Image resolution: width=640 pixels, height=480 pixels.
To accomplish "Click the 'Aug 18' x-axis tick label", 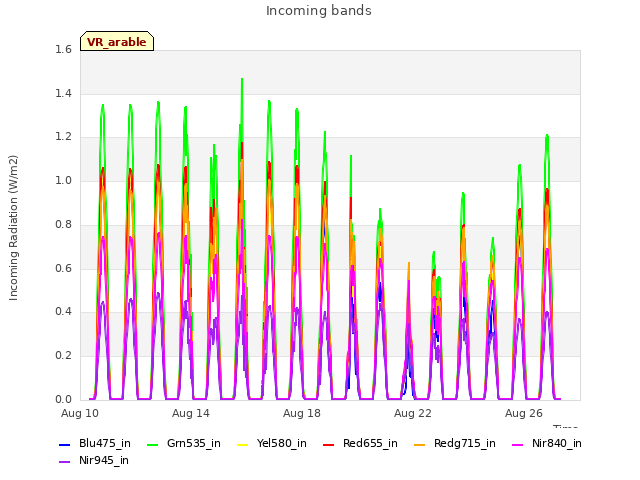I will click(302, 413).
